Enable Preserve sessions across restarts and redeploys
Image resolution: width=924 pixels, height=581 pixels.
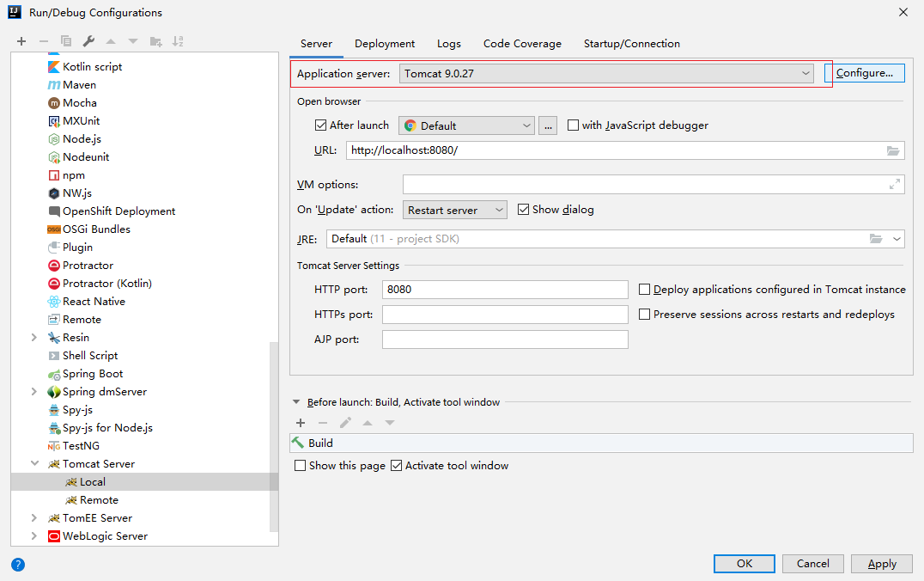(x=645, y=315)
